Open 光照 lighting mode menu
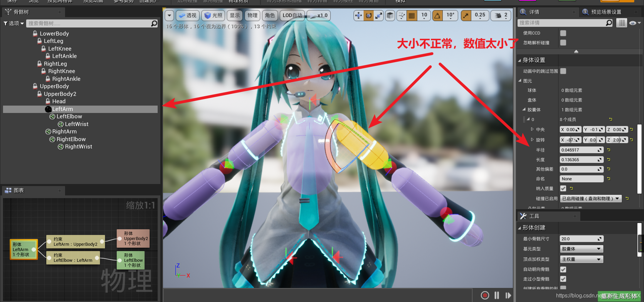 [213, 15]
